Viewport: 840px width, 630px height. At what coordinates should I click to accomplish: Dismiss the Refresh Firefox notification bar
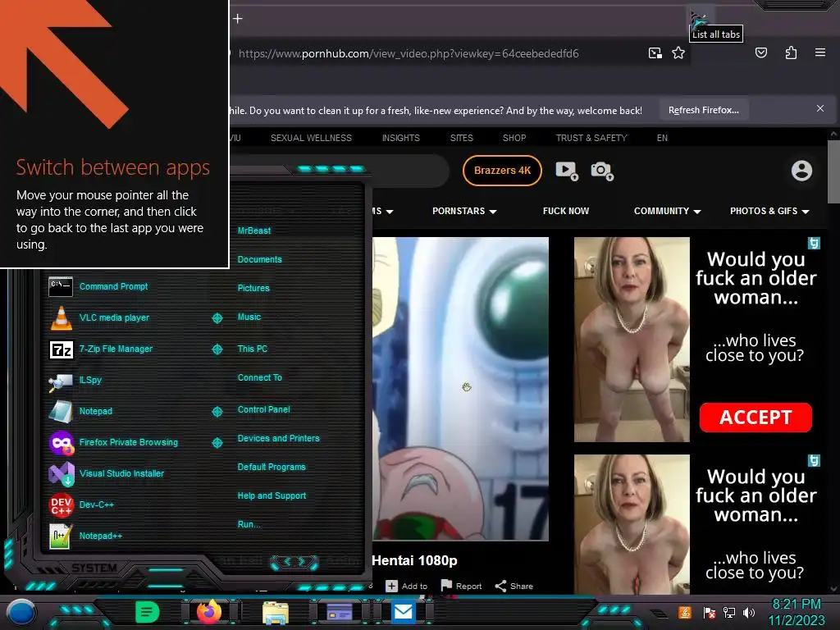[819, 109]
